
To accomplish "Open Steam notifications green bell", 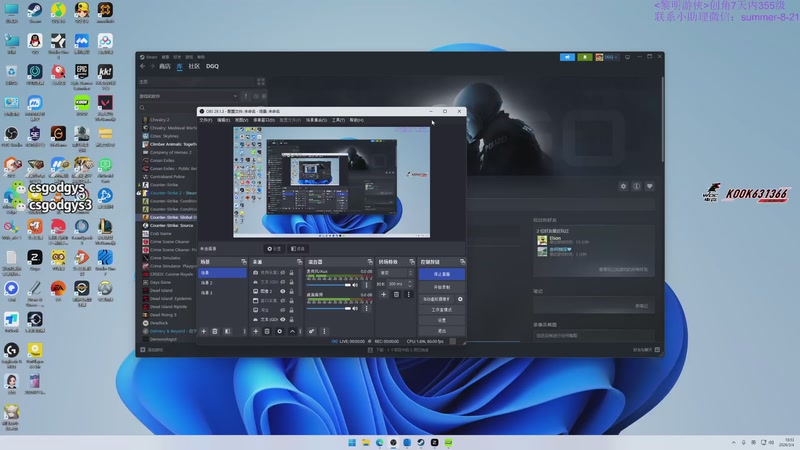I will pos(585,57).
